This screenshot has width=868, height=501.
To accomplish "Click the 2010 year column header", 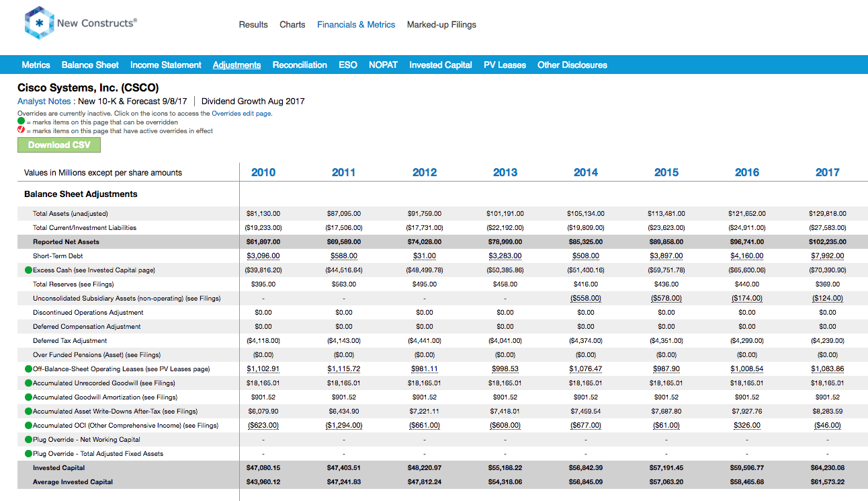I will (263, 173).
